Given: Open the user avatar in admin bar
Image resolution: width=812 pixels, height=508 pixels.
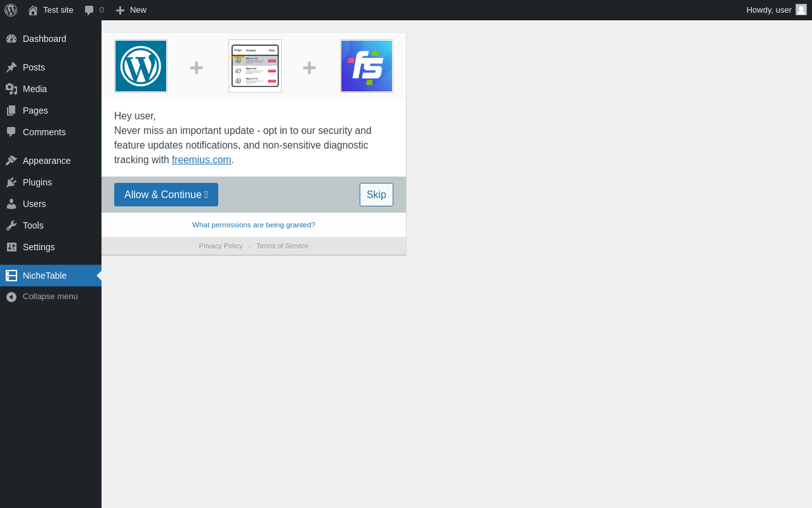Looking at the screenshot, I should pos(801,10).
